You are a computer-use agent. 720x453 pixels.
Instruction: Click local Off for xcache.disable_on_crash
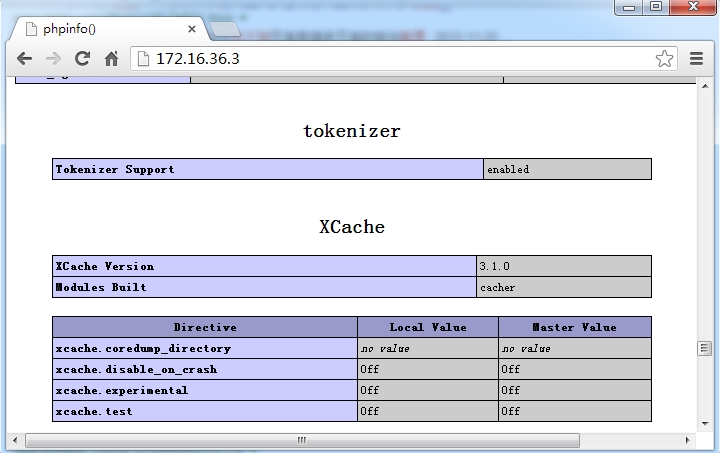tap(428, 369)
